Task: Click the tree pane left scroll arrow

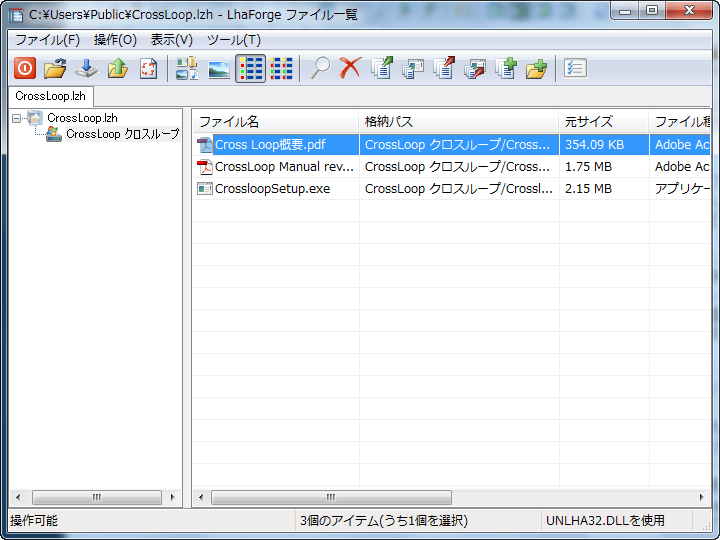Action: coord(18,497)
